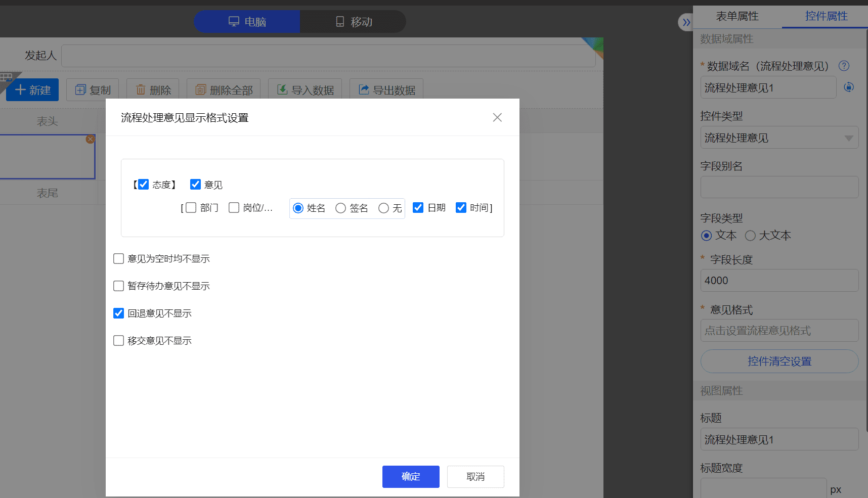Uncheck the 态度 checkbox
Image resolution: width=868 pixels, height=498 pixels.
[x=143, y=184]
